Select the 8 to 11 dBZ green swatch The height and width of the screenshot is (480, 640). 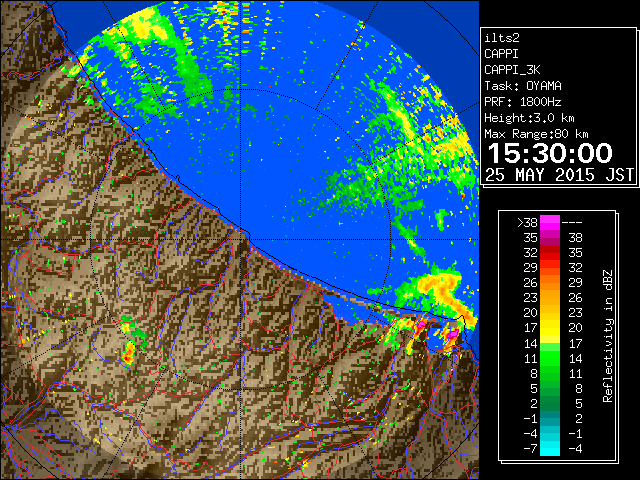[x=550, y=373]
